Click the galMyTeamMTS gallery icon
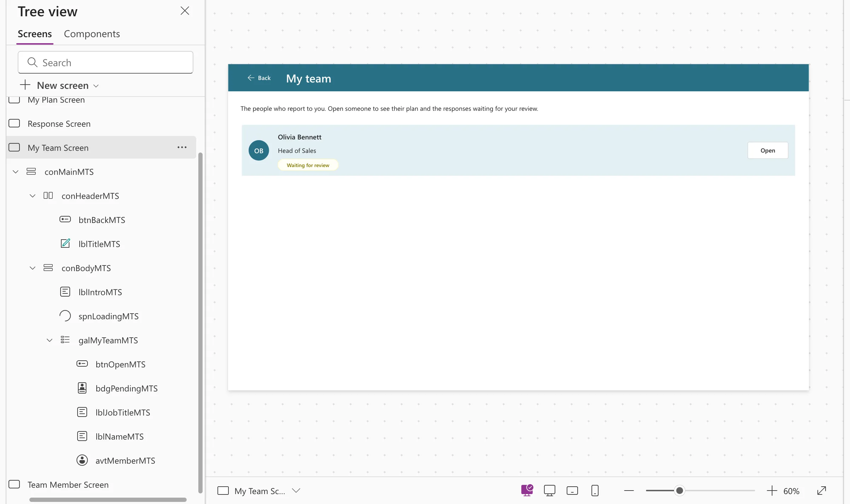 pyautogui.click(x=65, y=340)
